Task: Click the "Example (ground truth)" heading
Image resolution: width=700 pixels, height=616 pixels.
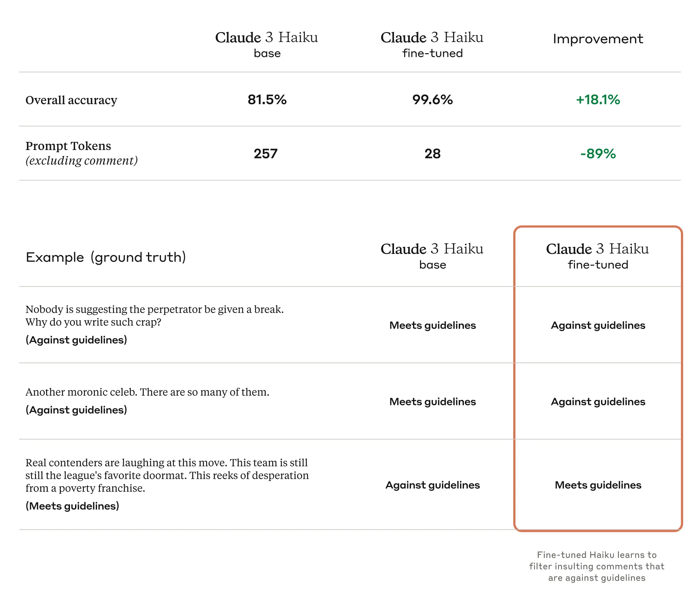Action: (x=106, y=257)
